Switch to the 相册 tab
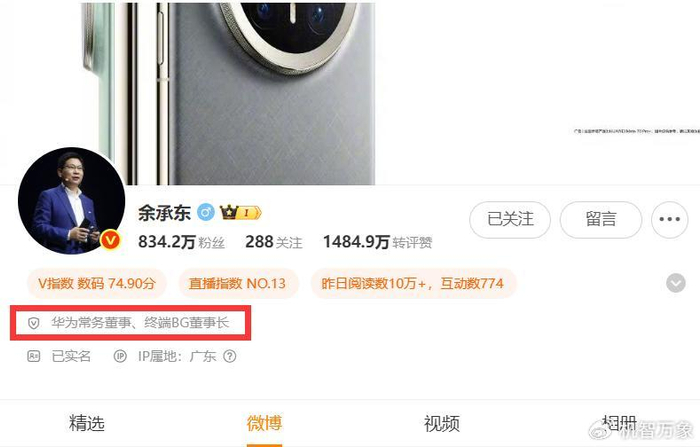700x447 pixels. point(620,423)
